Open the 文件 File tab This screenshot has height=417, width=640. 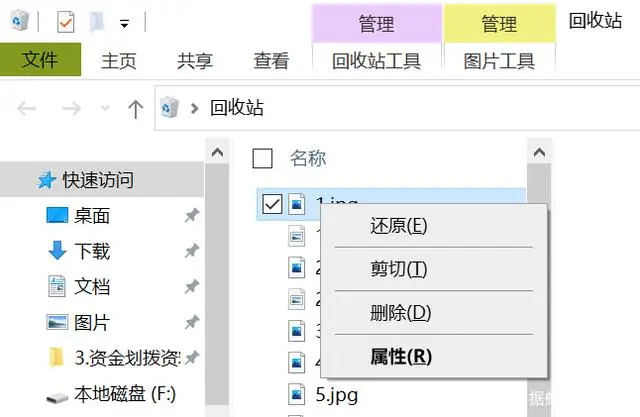tap(40, 61)
